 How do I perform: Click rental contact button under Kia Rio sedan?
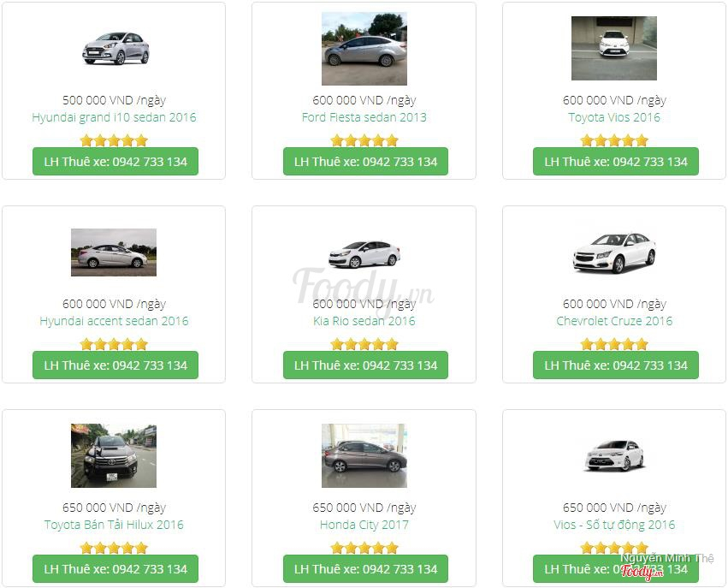point(365,365)
